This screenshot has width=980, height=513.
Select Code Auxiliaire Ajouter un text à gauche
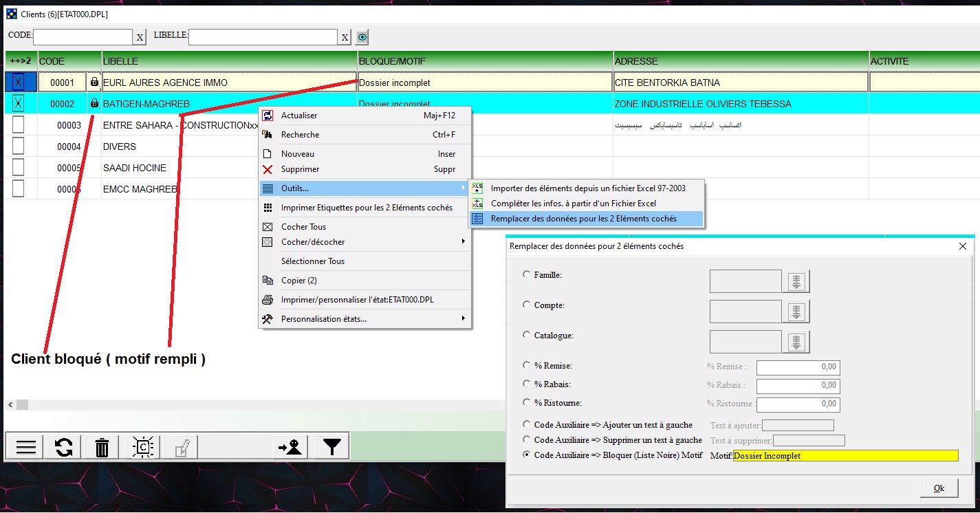coord(527,424)
